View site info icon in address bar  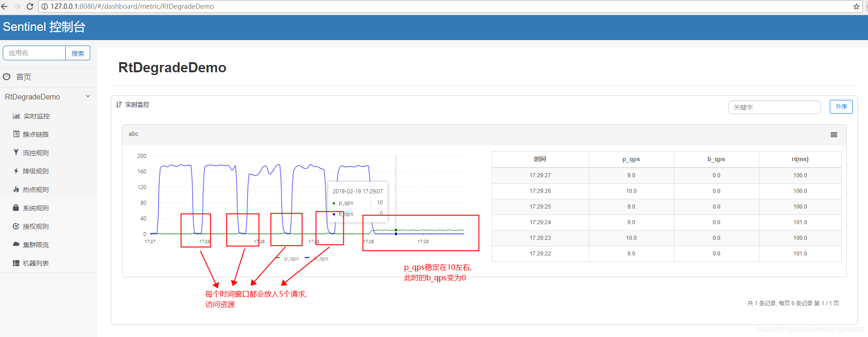(45, 6)
